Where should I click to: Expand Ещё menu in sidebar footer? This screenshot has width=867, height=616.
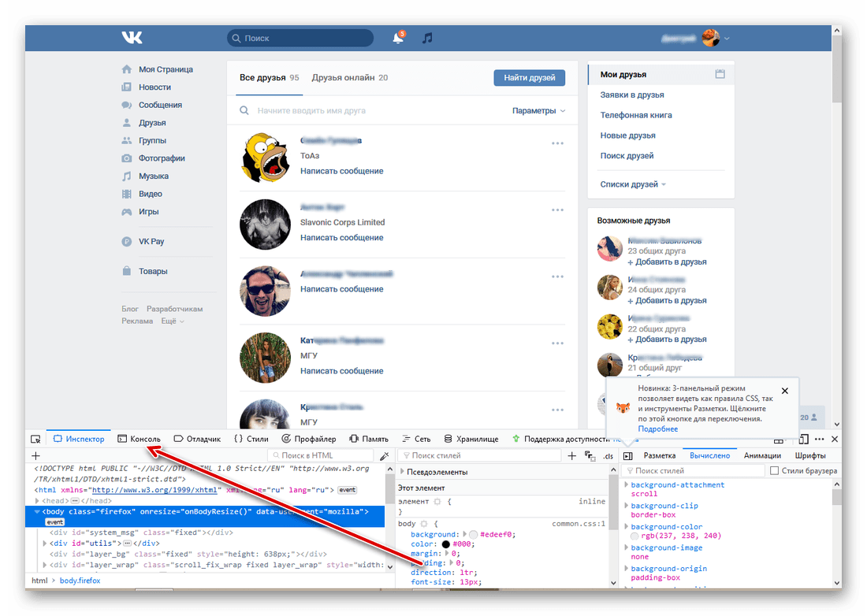[173, 321]
